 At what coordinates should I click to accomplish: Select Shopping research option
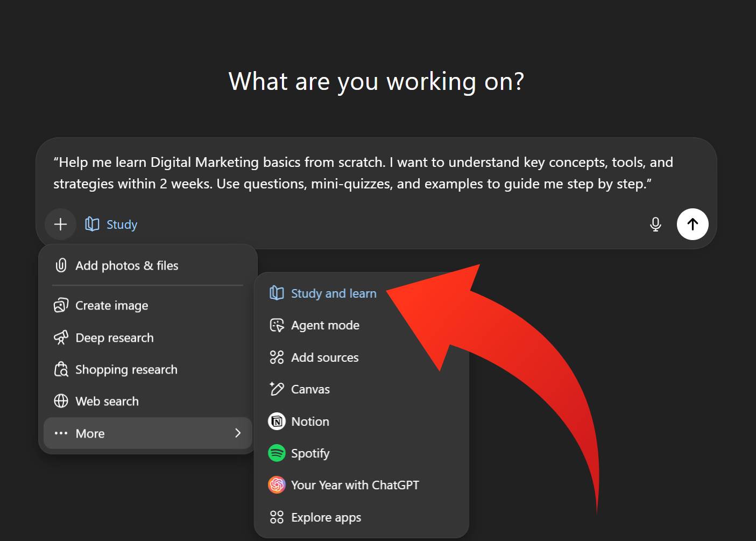pyautogui.click(x=126, y=370)
